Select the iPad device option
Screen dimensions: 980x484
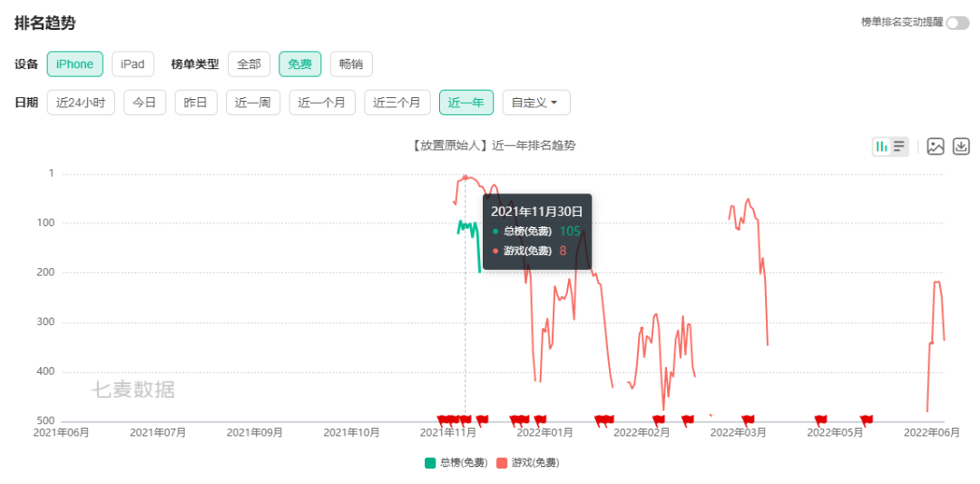coord(132,64)
